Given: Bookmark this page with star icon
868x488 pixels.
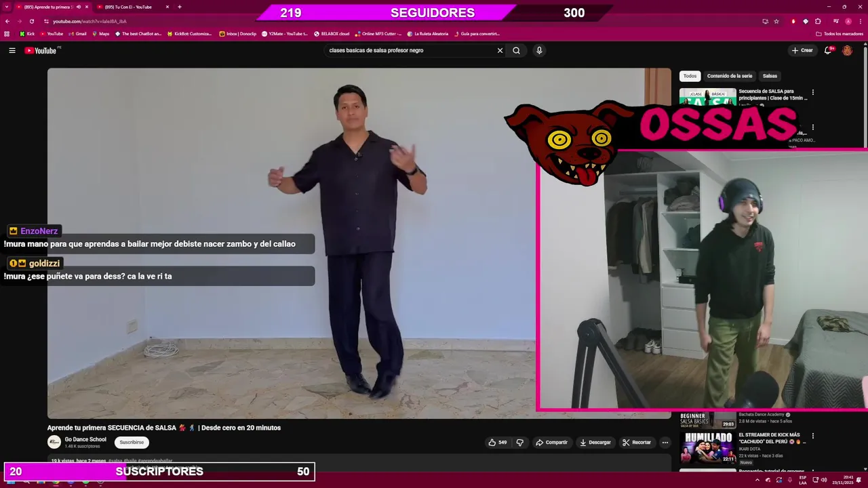Looking at the screenshot, I should click(x=776, y=21).
